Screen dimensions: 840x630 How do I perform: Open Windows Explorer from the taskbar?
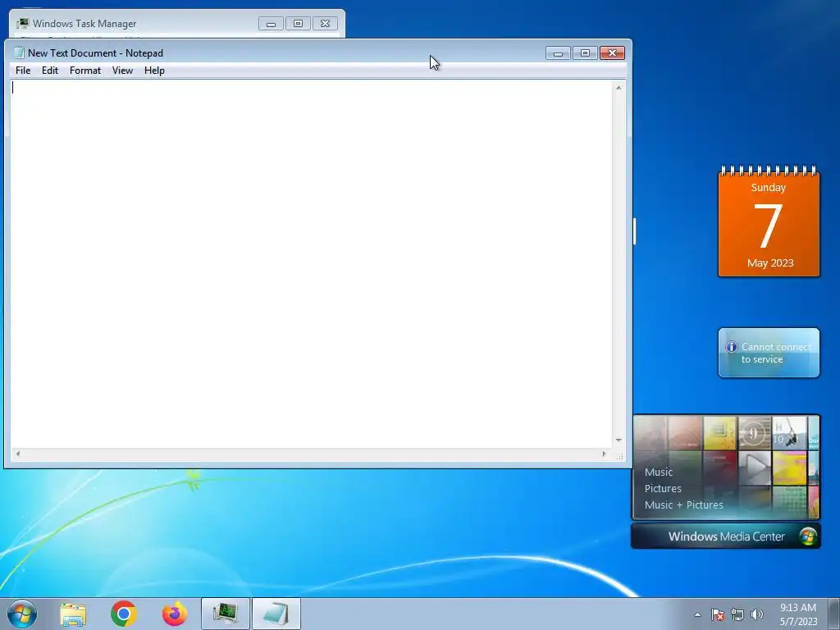pyautogui.click(x=73, y=614)
